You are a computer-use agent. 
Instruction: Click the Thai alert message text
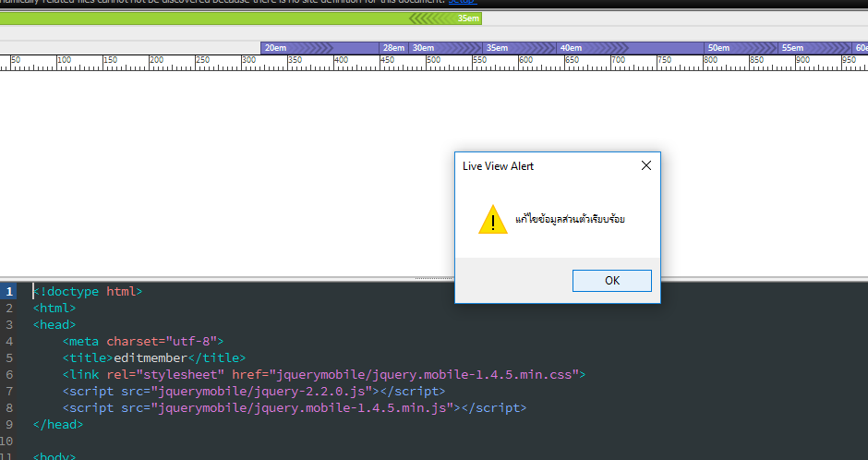pos(570,219)
